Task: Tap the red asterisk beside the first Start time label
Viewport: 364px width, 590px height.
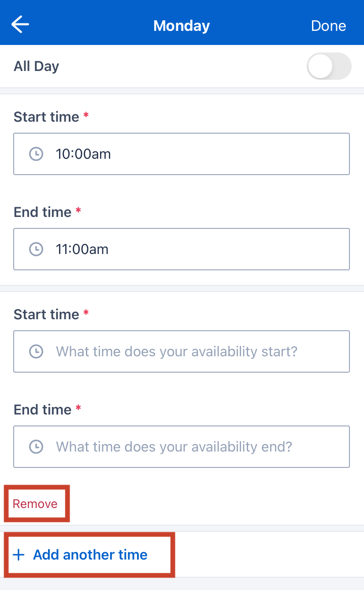Action: [85, 114]
